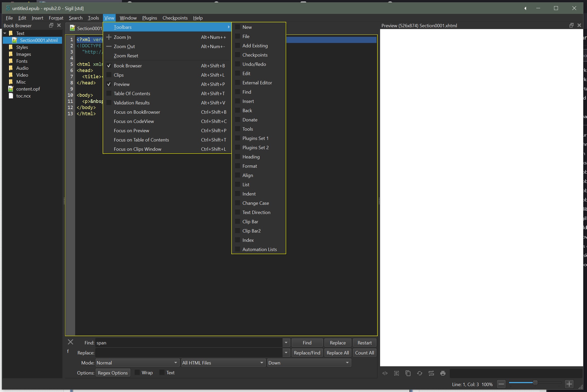Undock the Book Browser panel with float icon
Viewport: 587px width, 392px height.
[x=51, y=25]
